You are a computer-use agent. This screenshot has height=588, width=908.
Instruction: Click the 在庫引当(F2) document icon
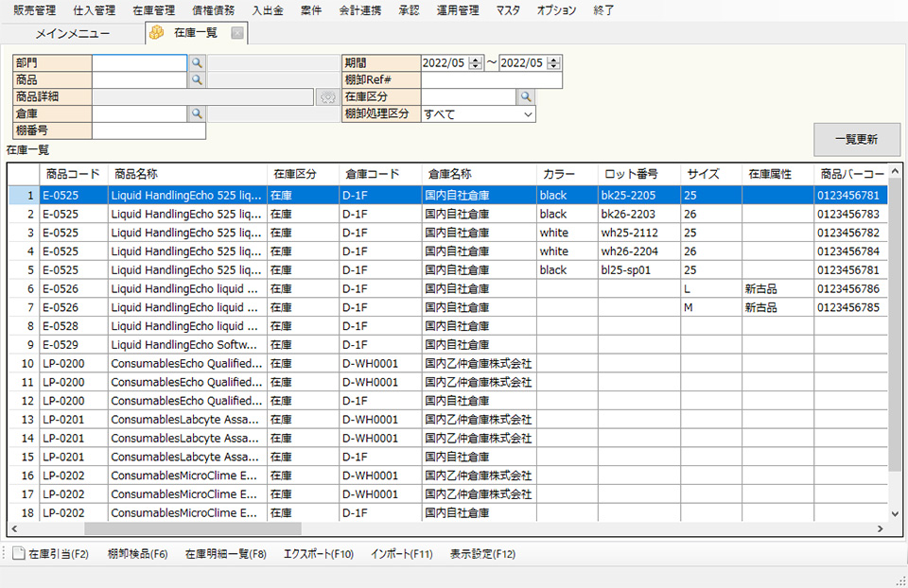point(18,554)
